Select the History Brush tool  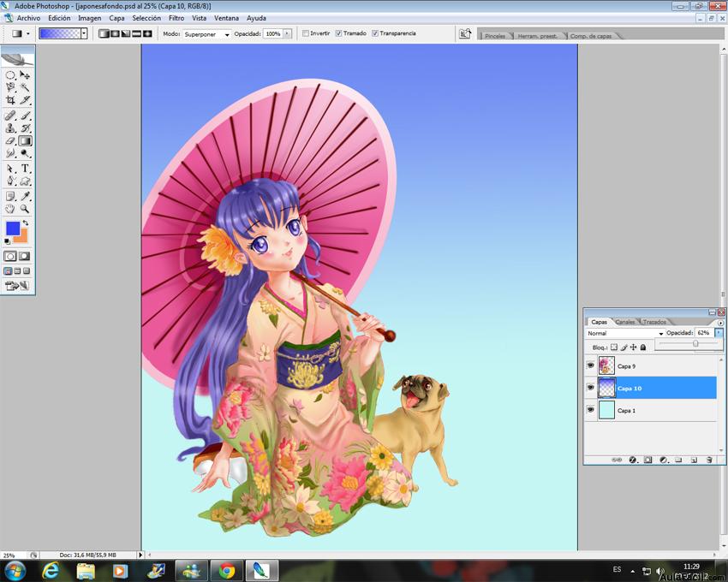point(25,128)
